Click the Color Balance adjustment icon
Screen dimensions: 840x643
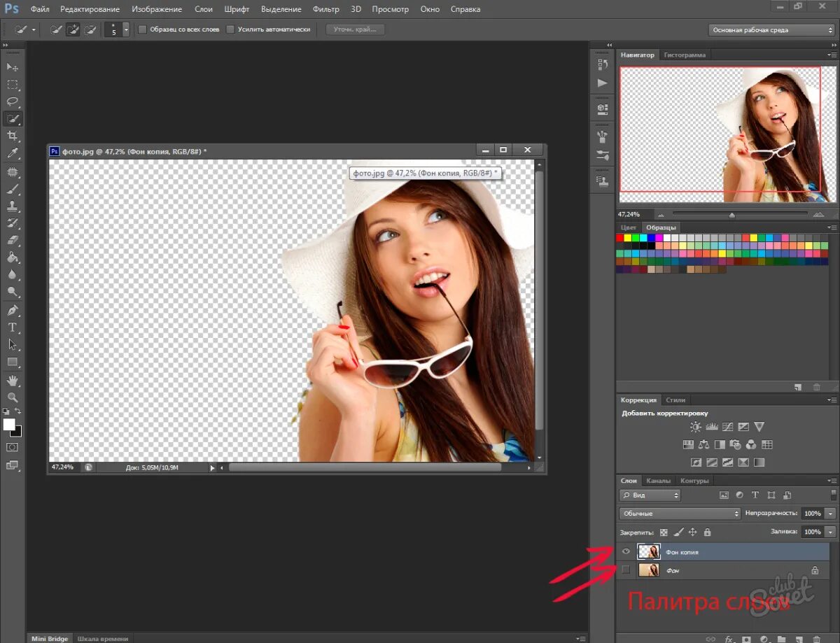pyautogui.click(x=703, y=444)
